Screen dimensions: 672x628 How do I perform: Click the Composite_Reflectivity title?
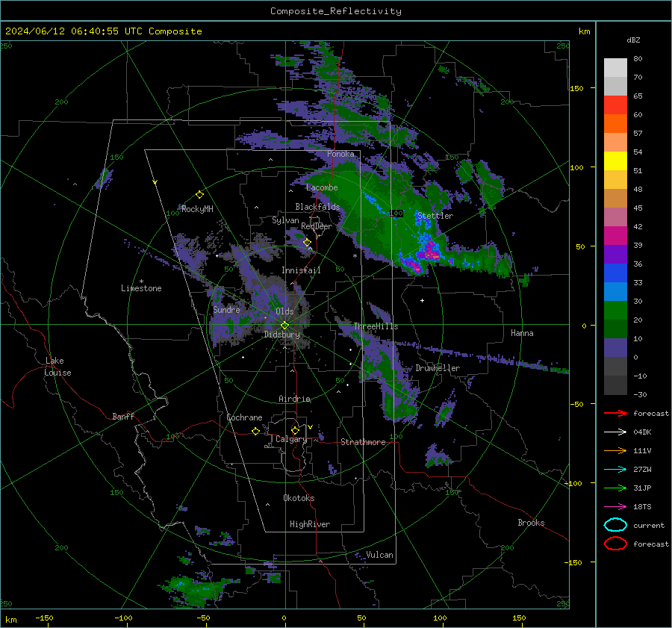pyautogui.click(x=336, y=11)
